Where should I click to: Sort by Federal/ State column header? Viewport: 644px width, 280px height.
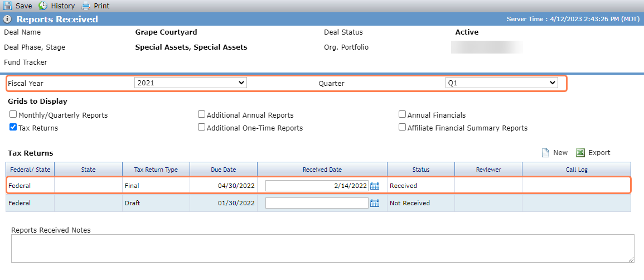pos(30,170)
